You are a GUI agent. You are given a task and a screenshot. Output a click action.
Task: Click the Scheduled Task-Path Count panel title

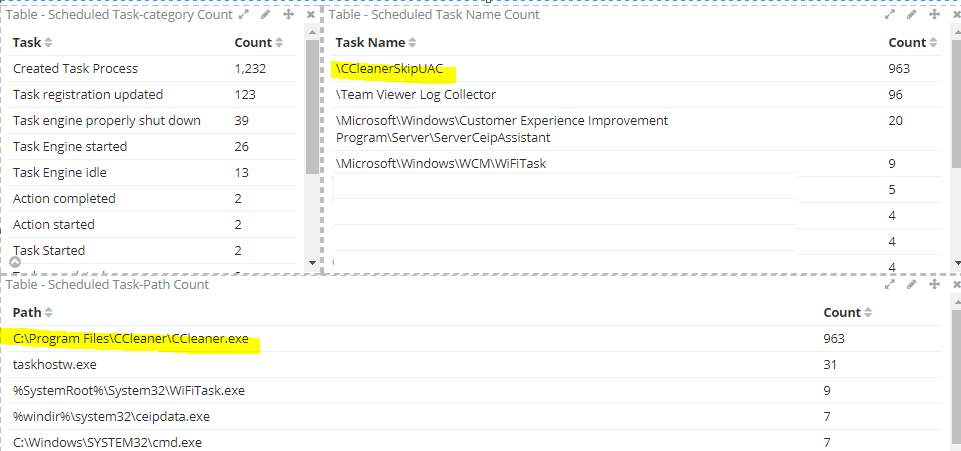point(107,284)
